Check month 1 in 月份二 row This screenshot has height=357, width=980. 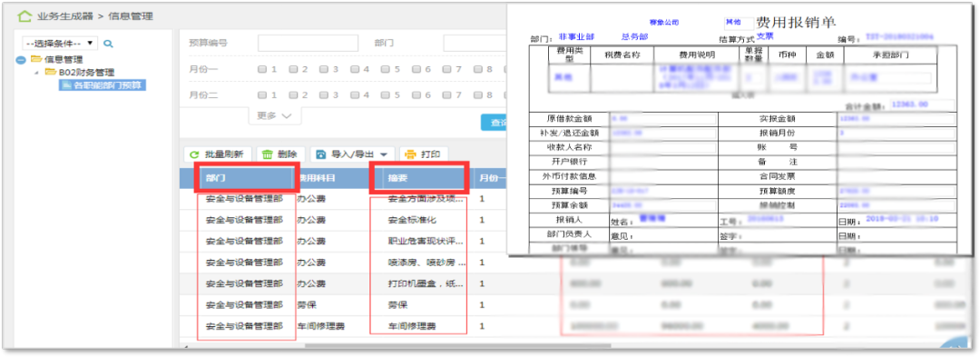point(262,95)
